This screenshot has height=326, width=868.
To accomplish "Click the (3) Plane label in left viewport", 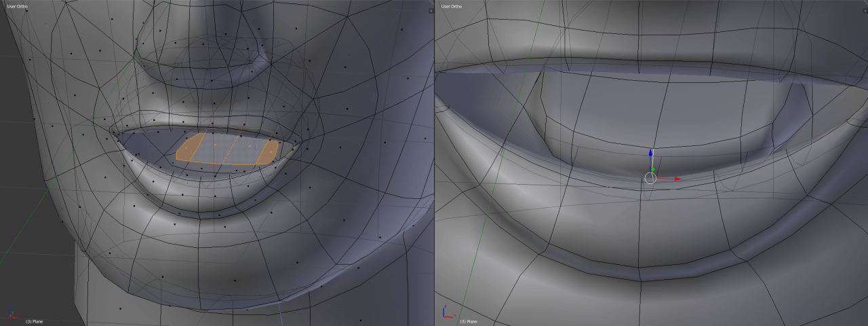I will 34,321.
